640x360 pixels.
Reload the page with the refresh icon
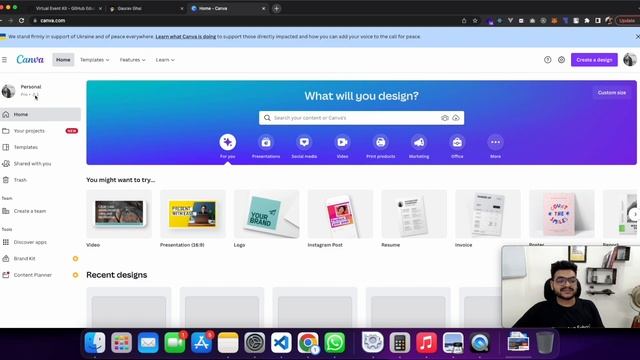coord(21,20)
